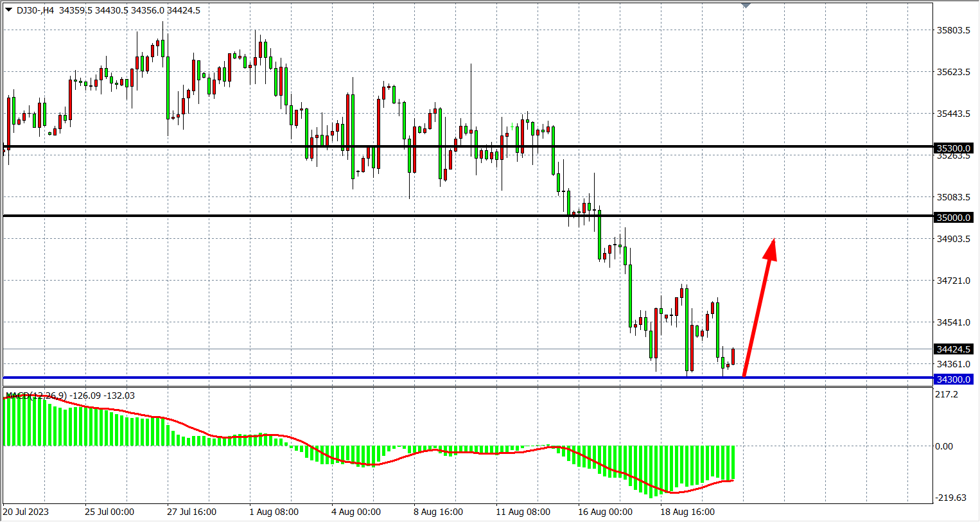Click the current price label 34424.5

click(x=953, y=349)
